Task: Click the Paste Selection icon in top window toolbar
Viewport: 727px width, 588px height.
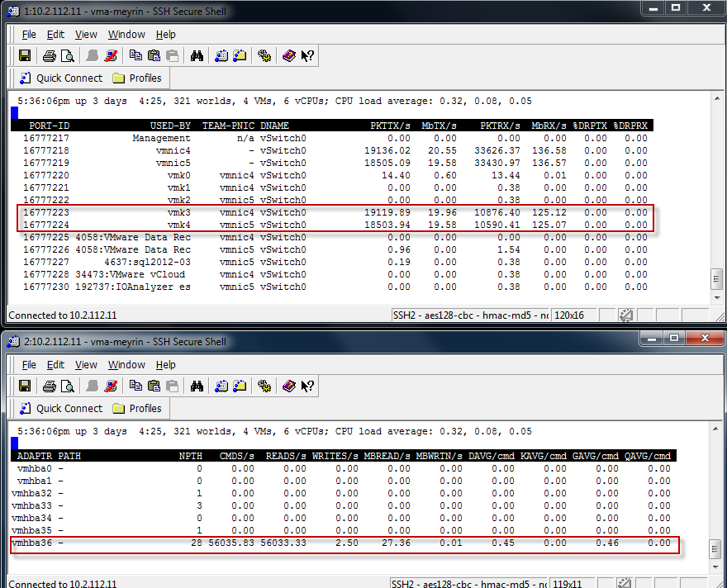Action: (x=173, y=56)
